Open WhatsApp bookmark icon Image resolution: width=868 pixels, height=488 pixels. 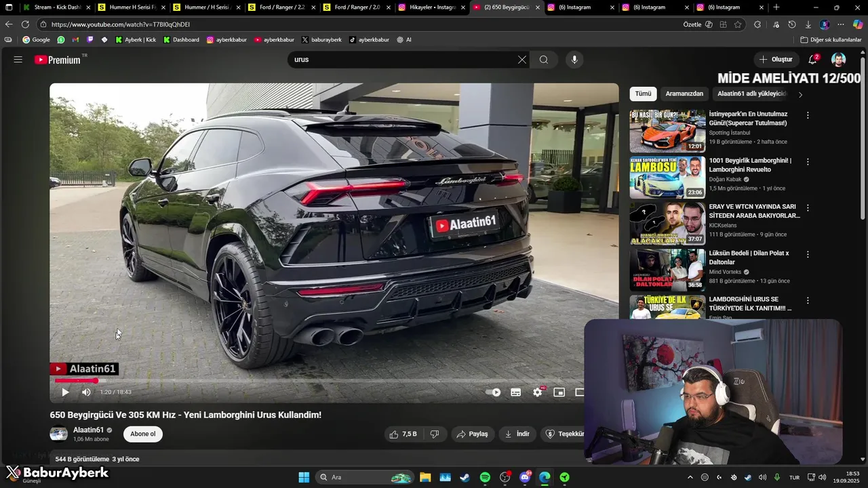click(61, 40)
